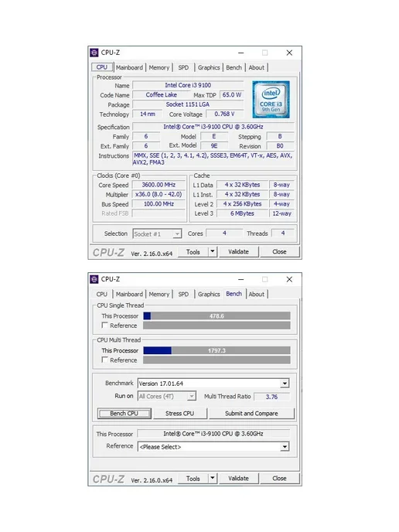399x532 pixels.
Task: Open Graphics tab in top CPU-Z window
Action: coord(209,67)
